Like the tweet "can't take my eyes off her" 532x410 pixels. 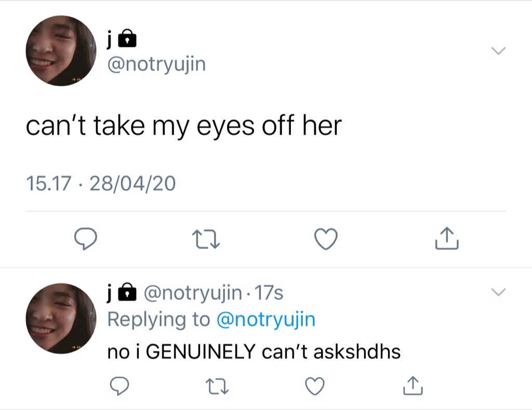point(326,239)
